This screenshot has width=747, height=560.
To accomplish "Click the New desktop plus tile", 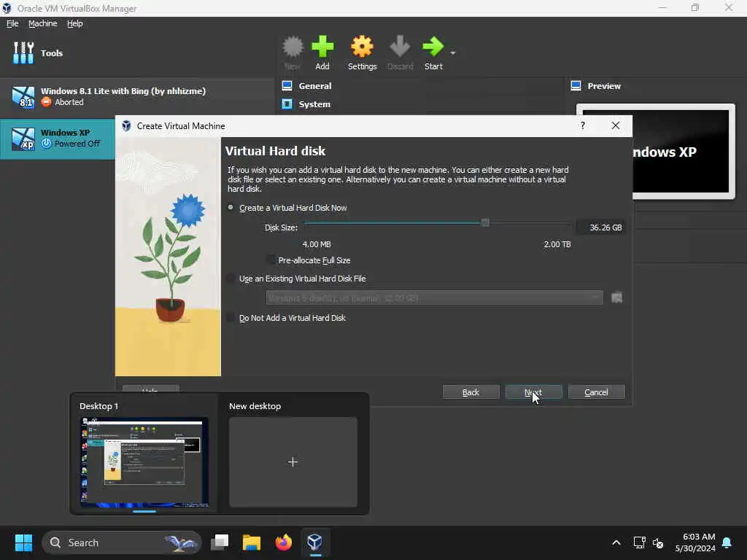I will coord(293,462).
